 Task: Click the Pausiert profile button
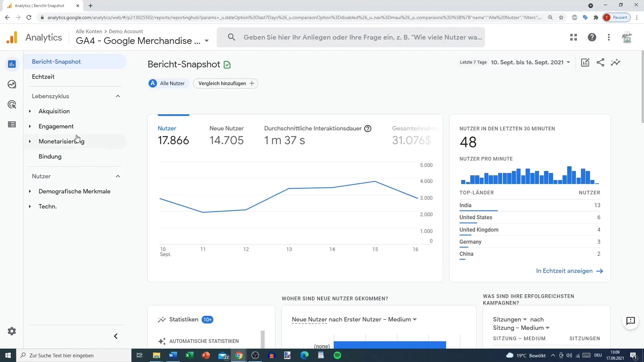[616, 17]
